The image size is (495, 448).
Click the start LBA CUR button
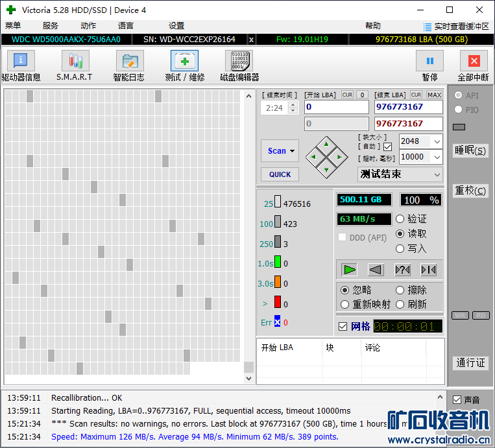pos(347,95)
